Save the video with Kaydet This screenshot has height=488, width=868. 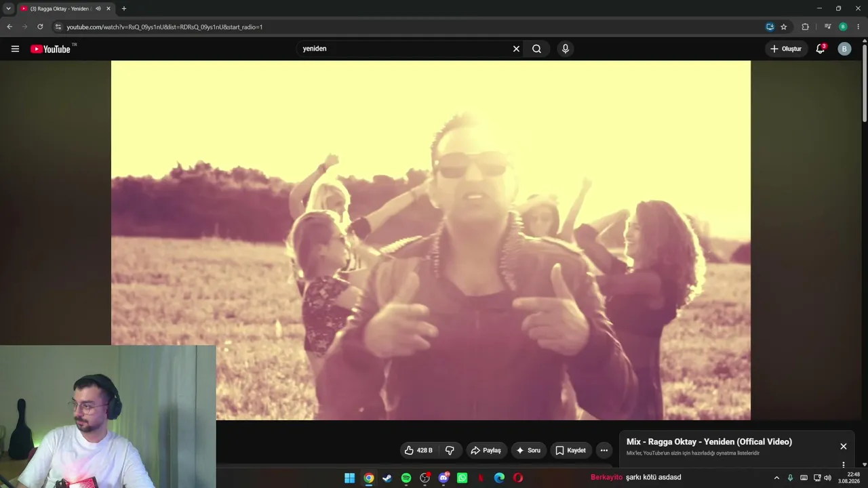570,450
